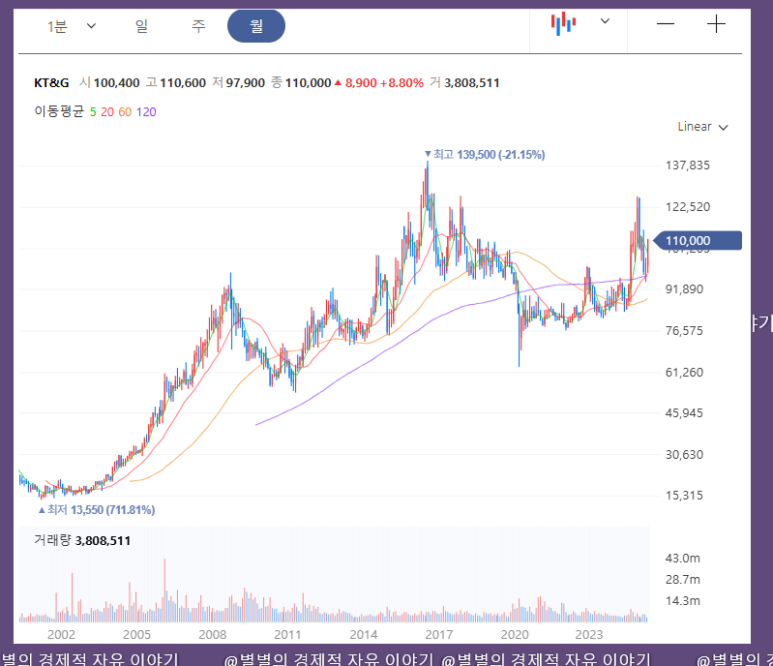The image size is (773, 666).
Task: Click the candlestick chart type icon
Action: [563, 24]
